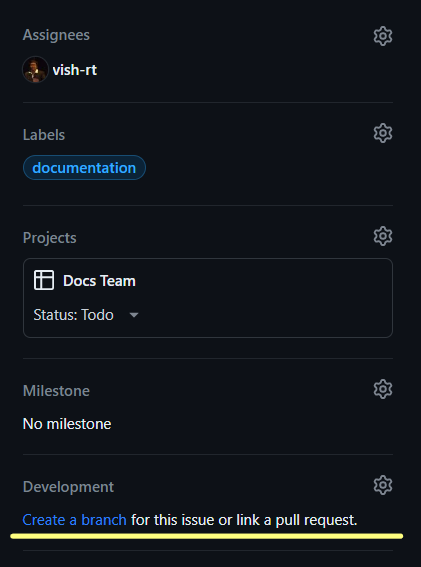Click the Assignees heading
Image resolution: width=421 pixels, height=567 pixels.
[x=56, y=35]
